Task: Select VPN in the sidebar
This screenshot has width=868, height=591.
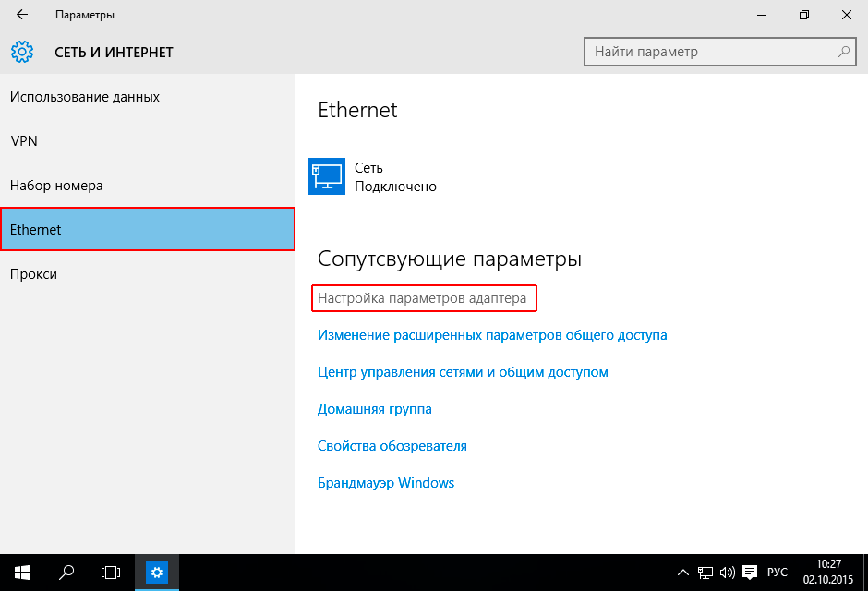Action: 147,141
